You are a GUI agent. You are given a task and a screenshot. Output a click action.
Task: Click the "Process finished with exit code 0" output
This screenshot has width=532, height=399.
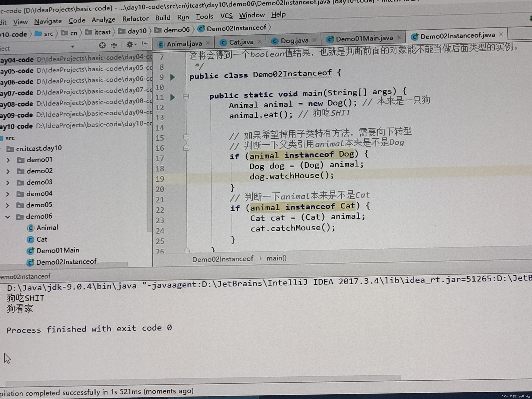tap(89, 329)
